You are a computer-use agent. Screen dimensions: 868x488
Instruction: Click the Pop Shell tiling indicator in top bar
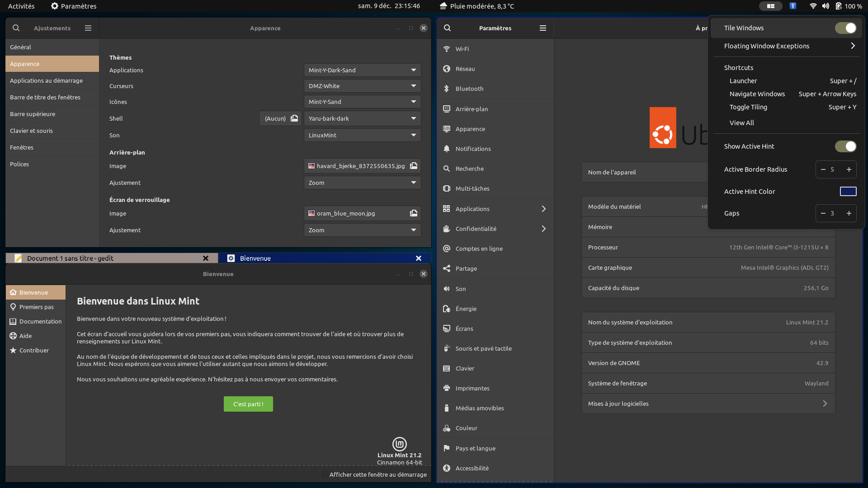point(771,6)
